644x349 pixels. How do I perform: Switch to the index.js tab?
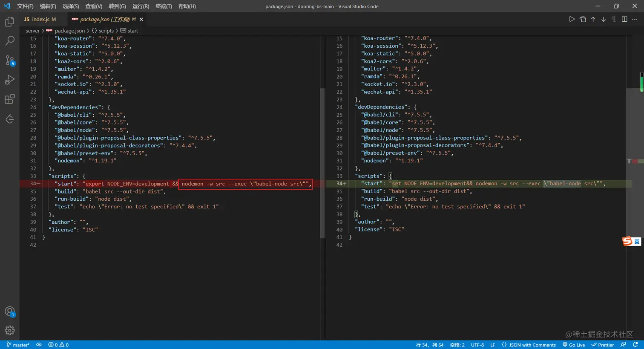tap(40, 19)
